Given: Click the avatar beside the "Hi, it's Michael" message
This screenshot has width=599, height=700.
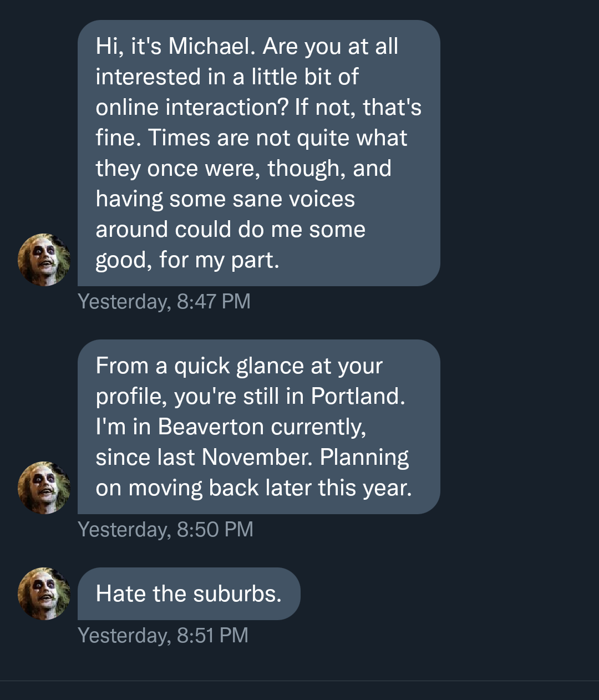Looking at the screenshot, I should [x=44, y=260].
